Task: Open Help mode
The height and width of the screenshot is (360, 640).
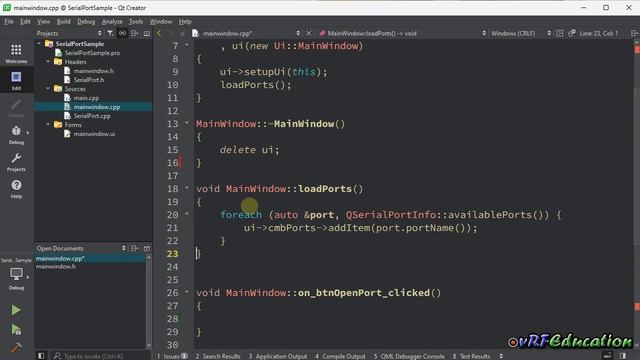Action: pos(16,189)
